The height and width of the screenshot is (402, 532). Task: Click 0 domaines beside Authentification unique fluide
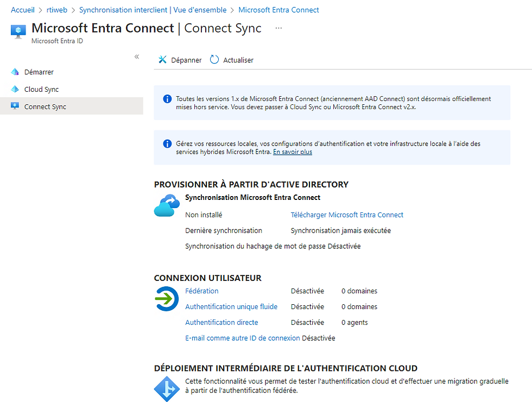359,306
